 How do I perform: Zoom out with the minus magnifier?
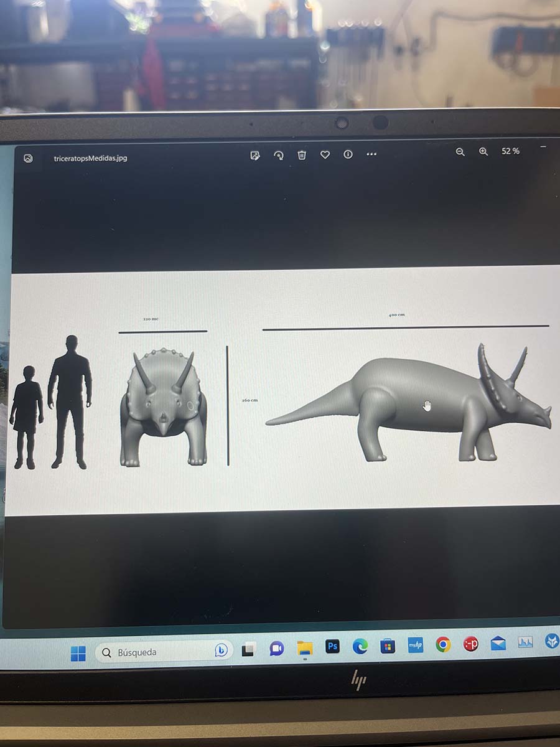pos(460,152)
